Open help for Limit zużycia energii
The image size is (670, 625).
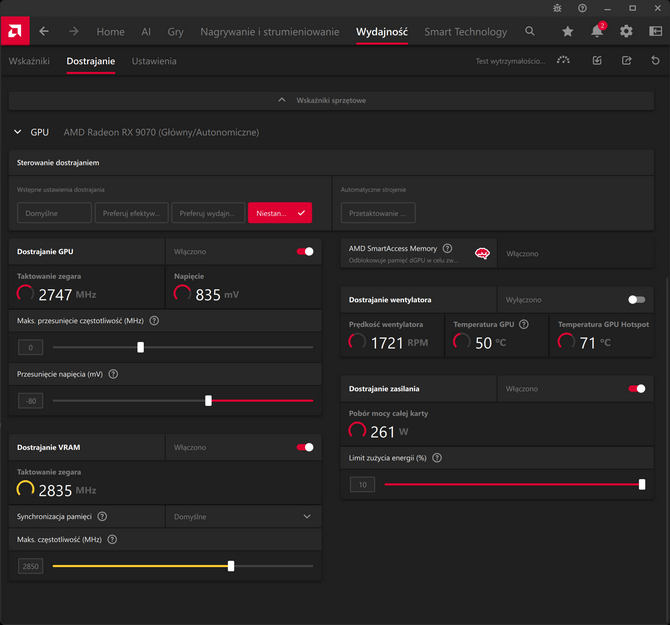tap(437, 458)
